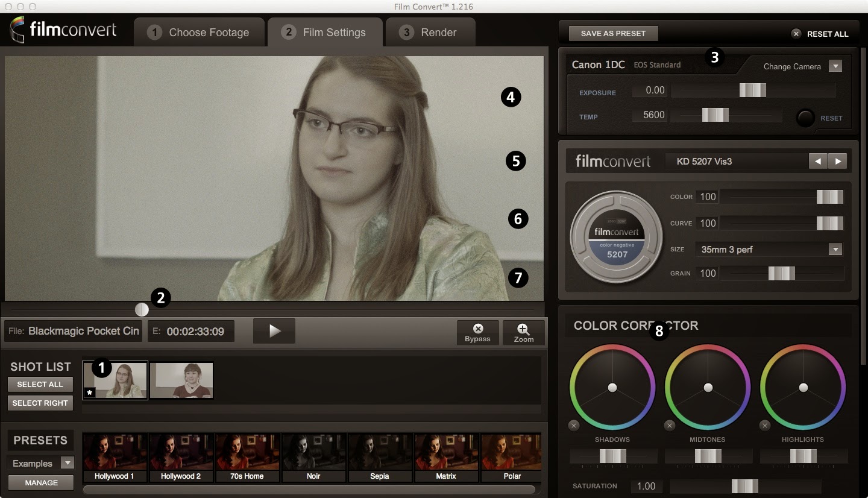The width and height of the screenshot is (868, 498).
Task: Click the SELECT RIGHT button
Action: click(40, 403)
